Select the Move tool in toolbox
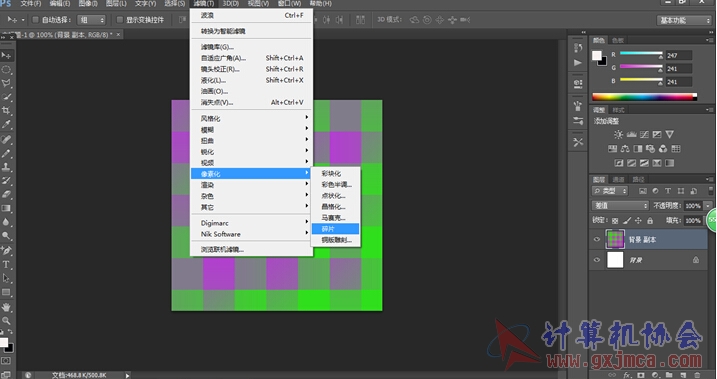Screen dimensions: 717x379 [6, 55]
